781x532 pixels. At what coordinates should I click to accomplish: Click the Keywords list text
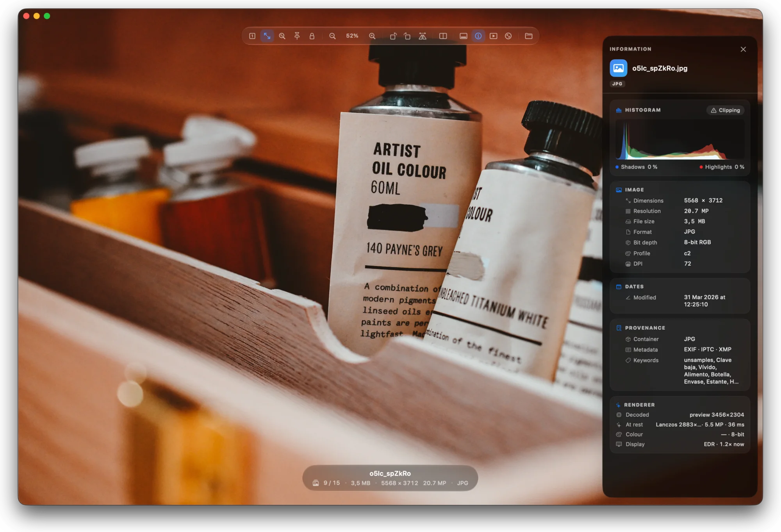[x=711, y=371]
